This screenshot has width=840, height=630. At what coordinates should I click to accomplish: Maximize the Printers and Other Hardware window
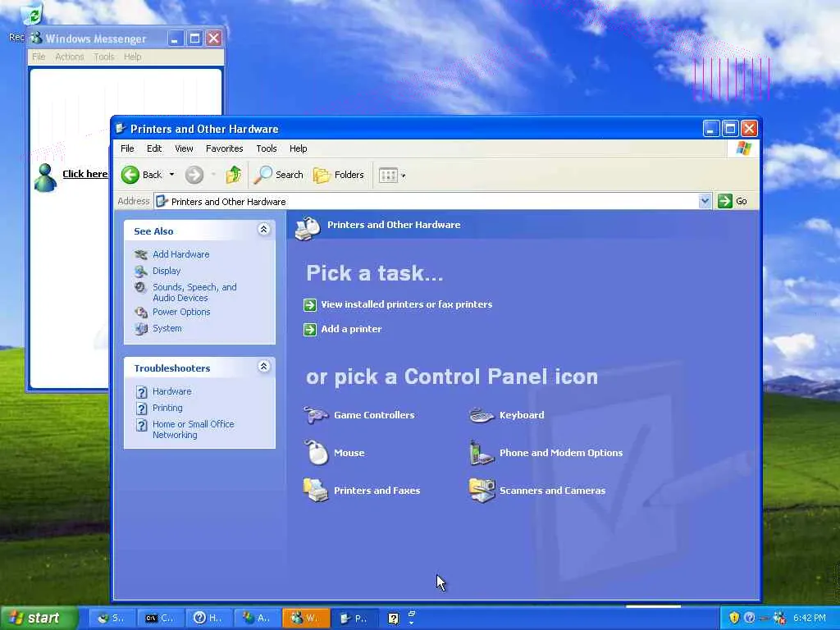[729, 129]
